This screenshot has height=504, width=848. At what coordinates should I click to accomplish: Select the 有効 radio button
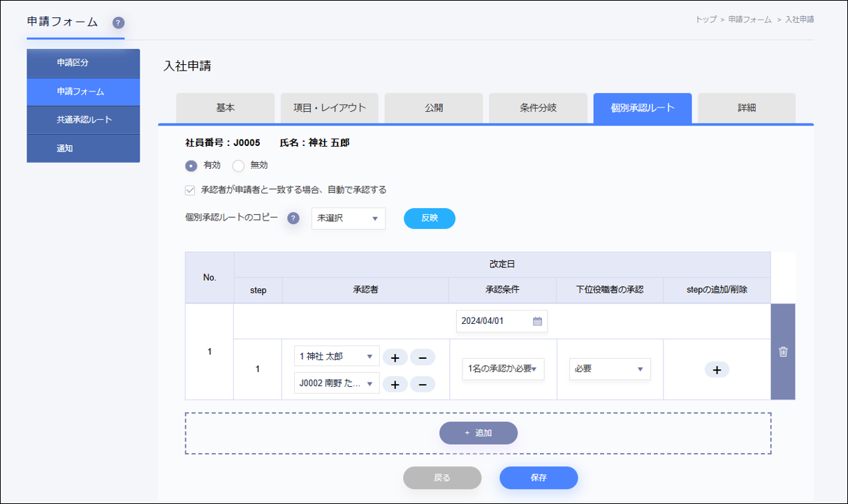191,166
